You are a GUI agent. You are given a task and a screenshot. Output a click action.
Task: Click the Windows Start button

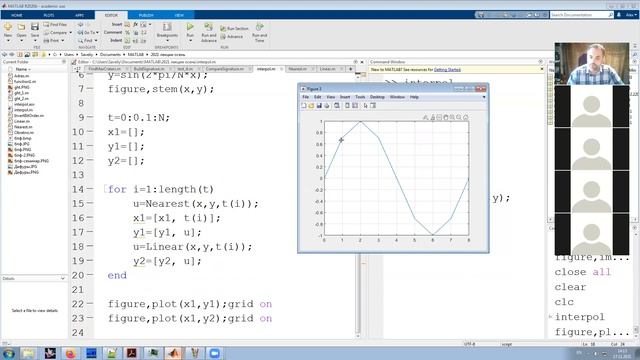8,353
